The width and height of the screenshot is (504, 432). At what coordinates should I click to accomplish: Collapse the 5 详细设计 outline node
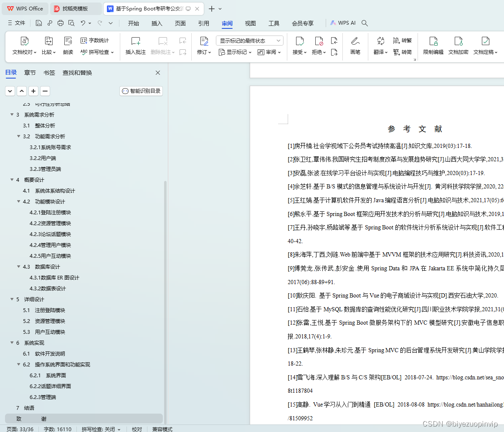click(12, 299)
